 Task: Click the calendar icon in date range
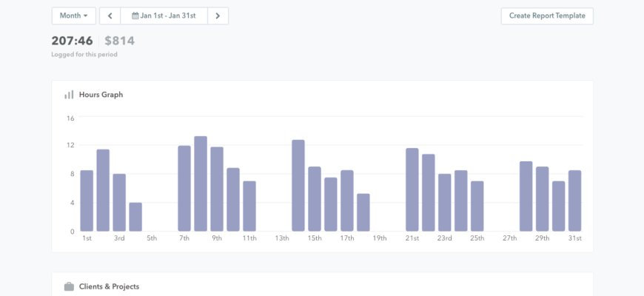(x=135, y=16)
